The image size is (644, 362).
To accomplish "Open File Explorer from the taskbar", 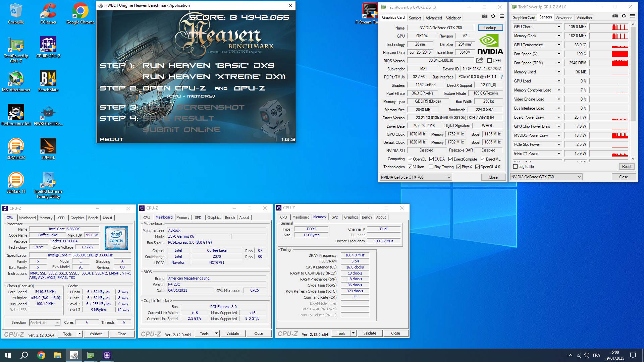I will [x=57, y=355].
